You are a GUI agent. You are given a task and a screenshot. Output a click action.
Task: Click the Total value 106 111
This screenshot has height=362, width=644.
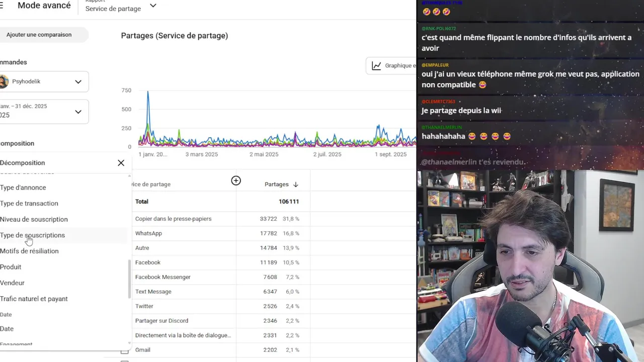pos(289,202)
